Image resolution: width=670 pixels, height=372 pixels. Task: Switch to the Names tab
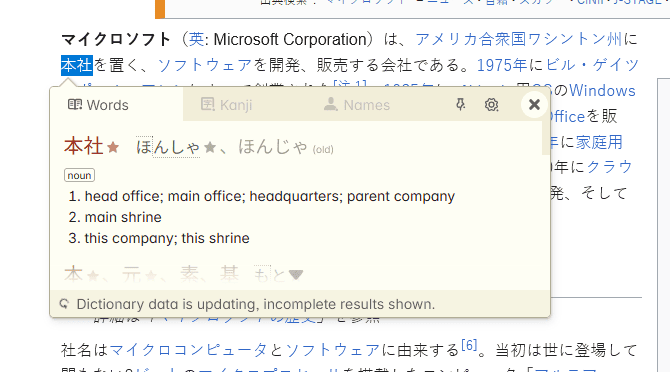(357, 105)
